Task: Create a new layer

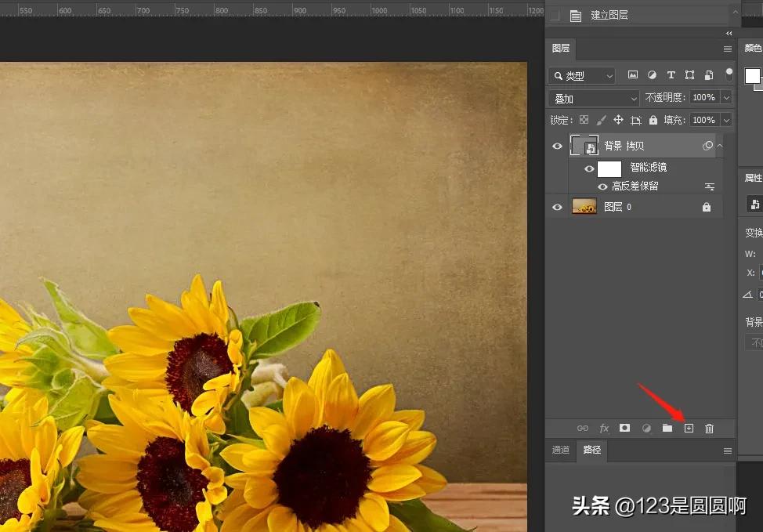Action: (x=689, y=429)
